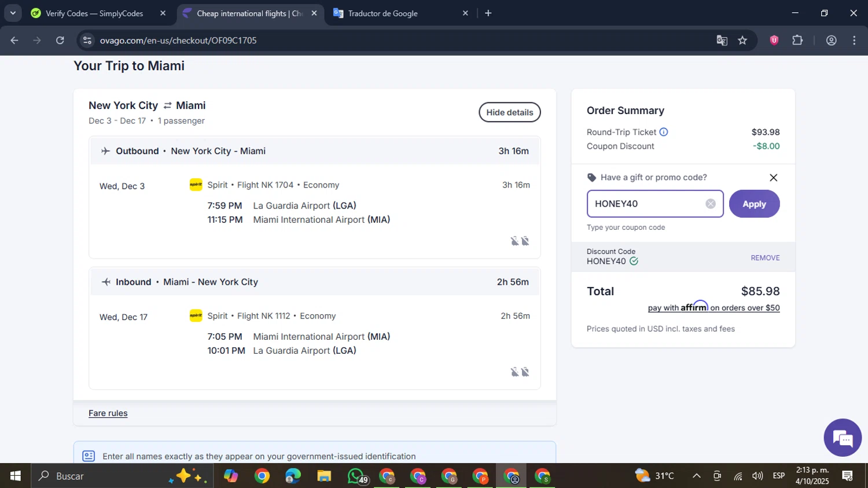Click Flight NK 1704 text

265,185
